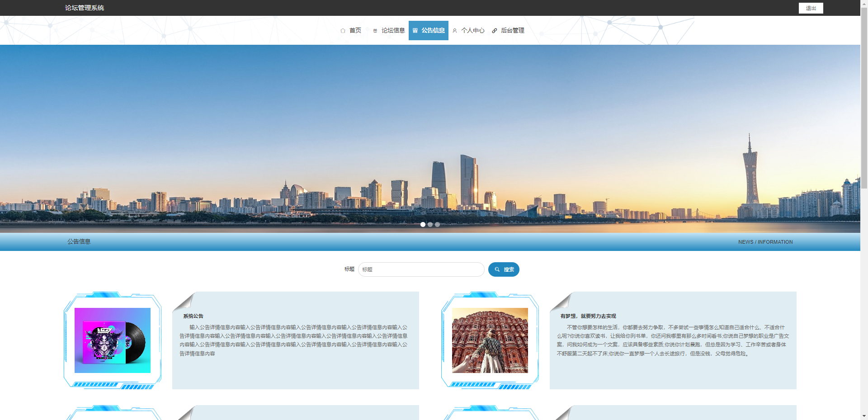
Task: Click the 论坛管理系统 site title
Action: tap(85, 8)
